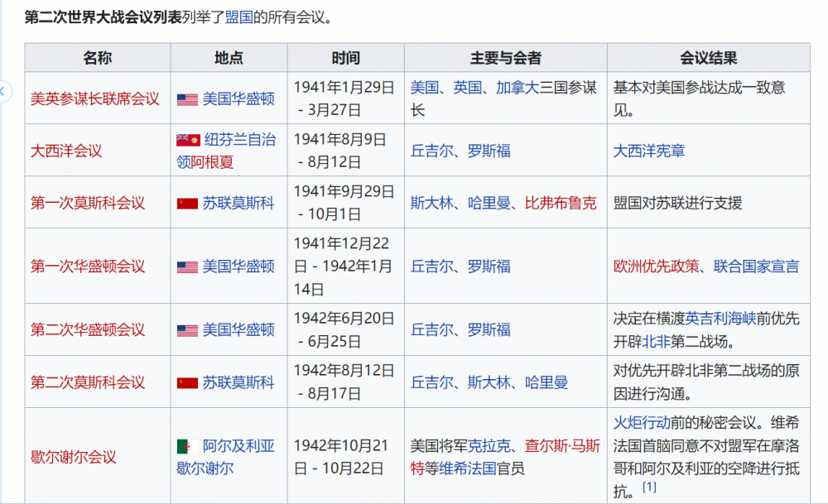Click the US flag in 第二次华盛顿会议 row
This screenshot has height=504, width=828.
187,330
